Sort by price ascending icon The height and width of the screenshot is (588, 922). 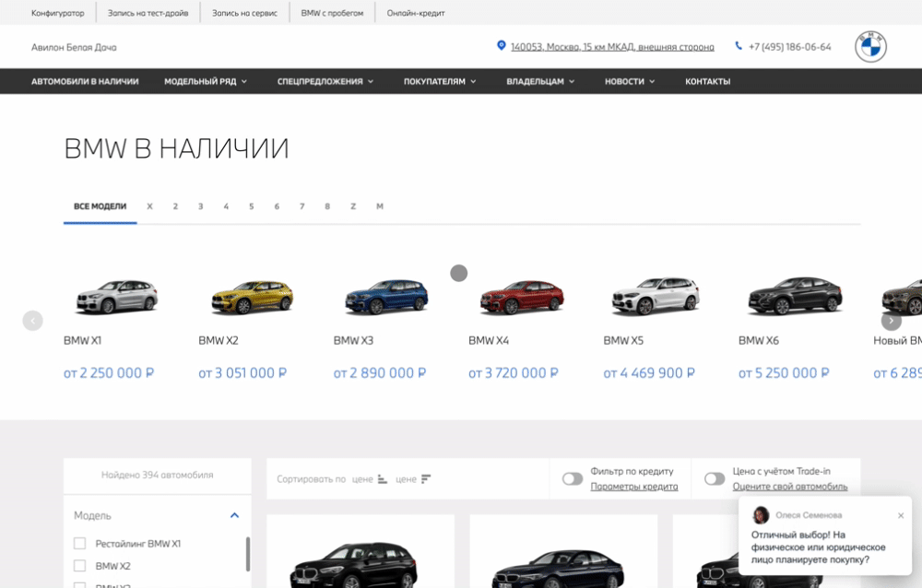(x=383, y=479)
